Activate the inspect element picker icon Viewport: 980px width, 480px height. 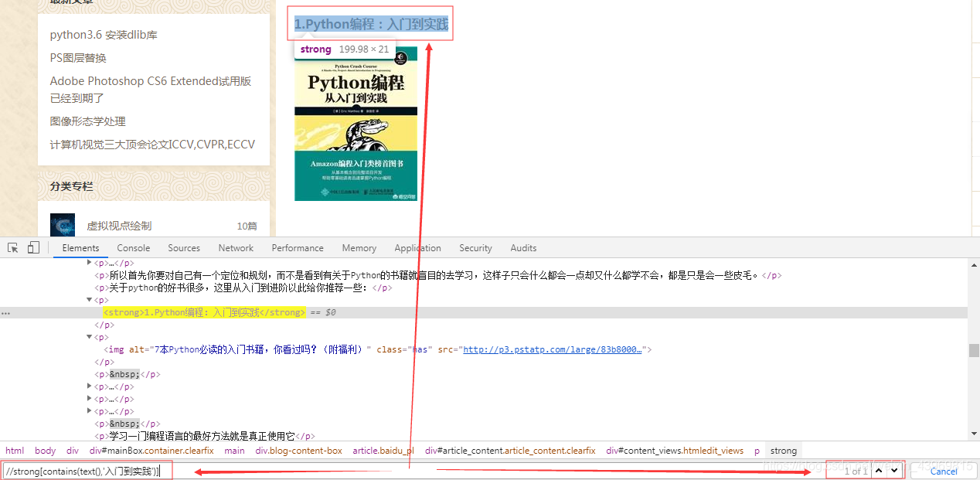(x=13, y=248)
